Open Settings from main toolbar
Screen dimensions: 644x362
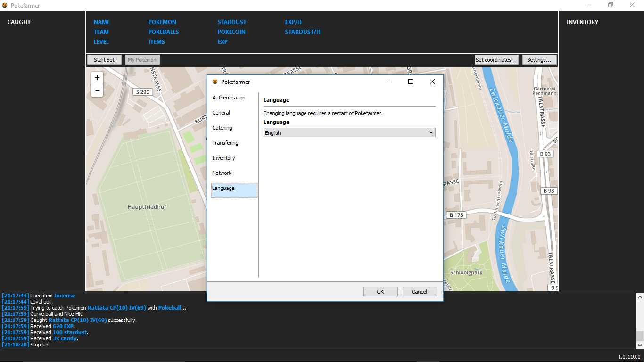coord(539,60)
